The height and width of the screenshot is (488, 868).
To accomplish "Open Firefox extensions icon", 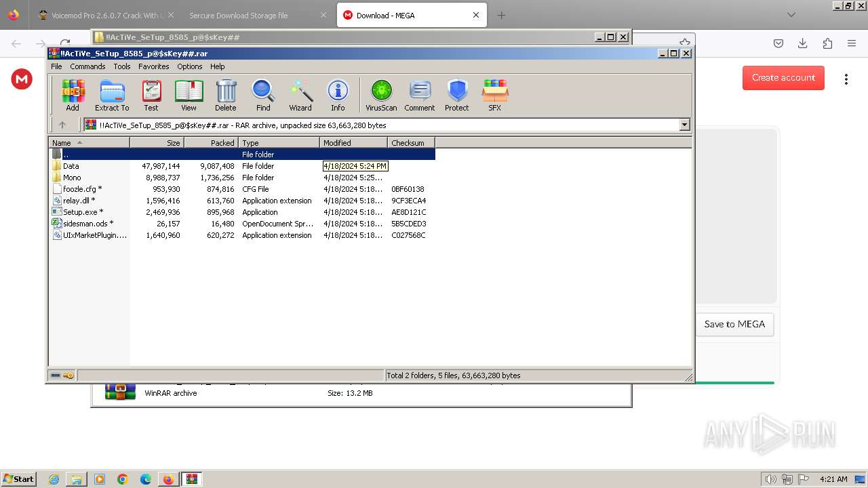I will (x=827, y=43).
